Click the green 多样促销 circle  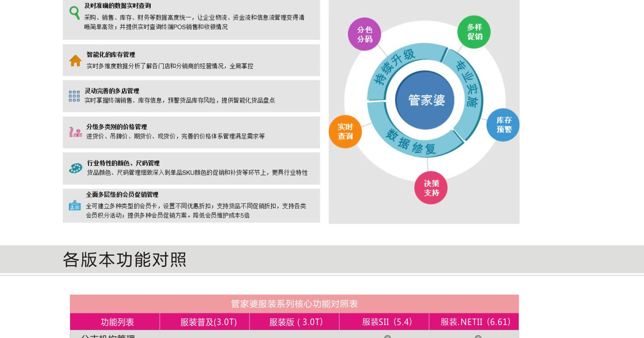[x=474, y=32]
